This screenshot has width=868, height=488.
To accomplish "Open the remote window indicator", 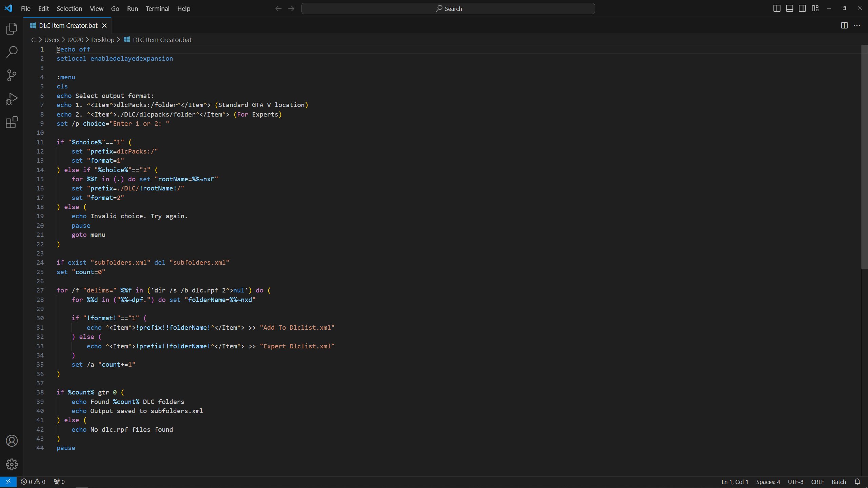I will pos(8,482).
